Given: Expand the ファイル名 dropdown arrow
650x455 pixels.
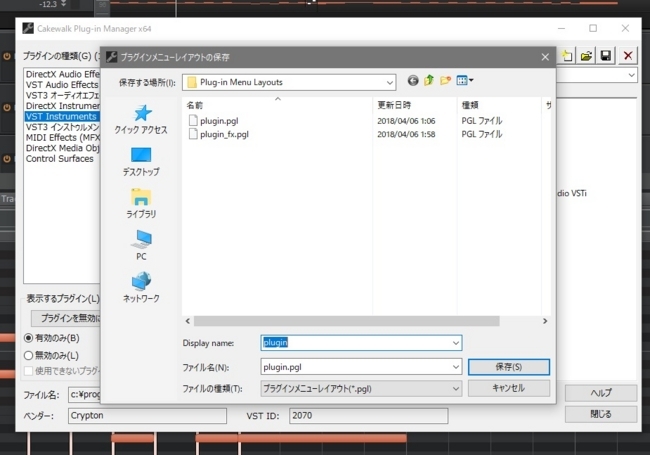Looking at the screenshot, I should [x=456, y=367].
